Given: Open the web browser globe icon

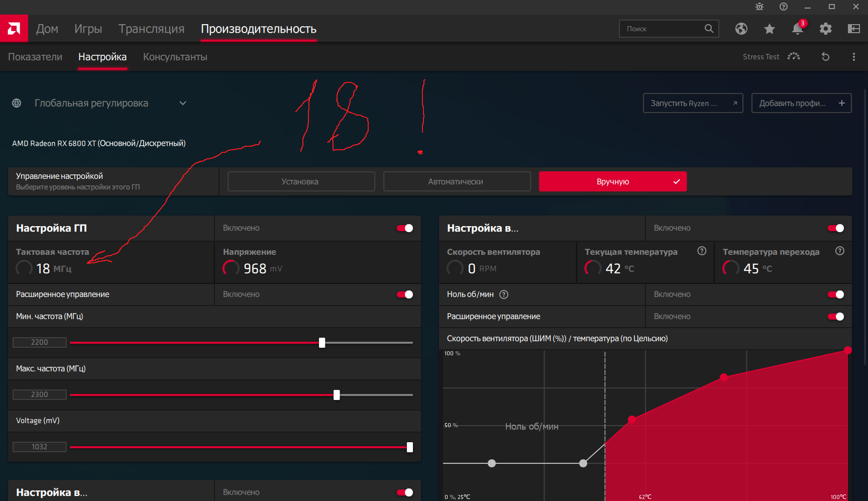Looking at the screenshot, I should (x=741, y=29).
